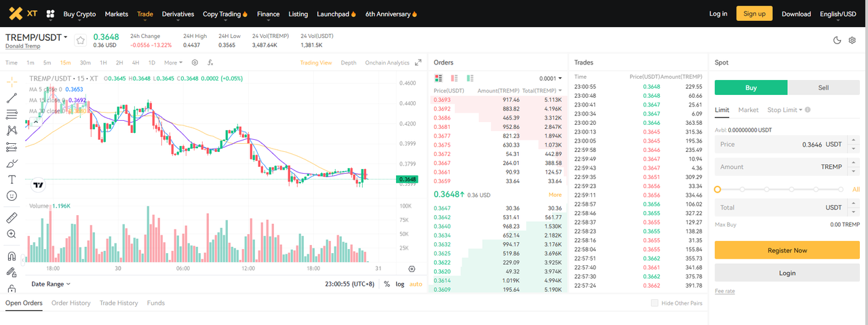Select the crosshair cursor tool

(x=12, y=81)
